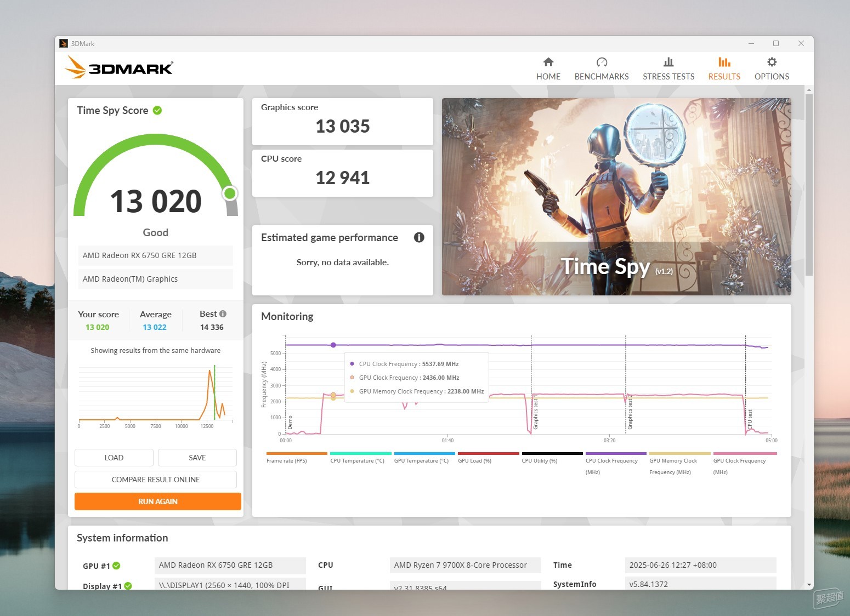Viewport: 850px width, 616px height.
Task: Click info icon next to Best score
Action: pyautogui.click(x=223, y=314)
